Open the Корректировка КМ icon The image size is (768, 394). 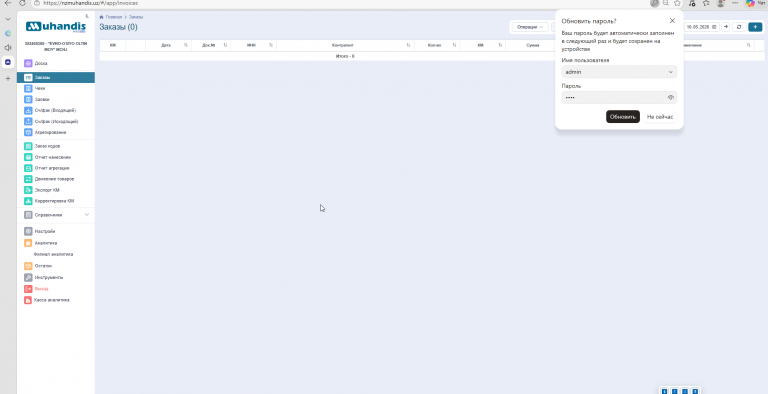28,201
